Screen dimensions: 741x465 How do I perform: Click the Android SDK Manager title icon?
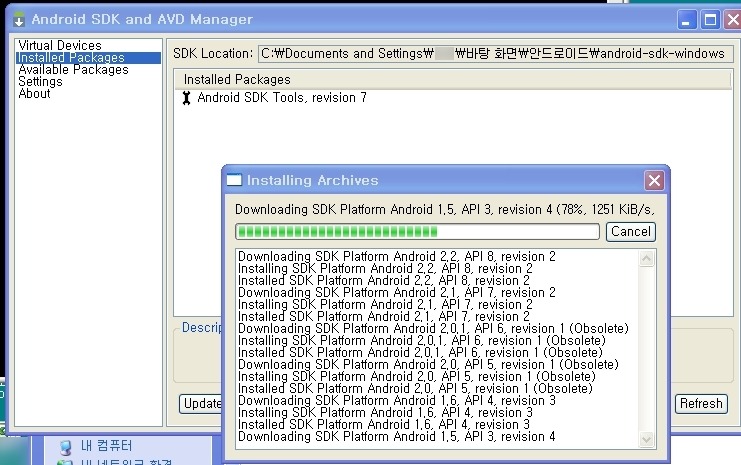[x=19, y=19]
